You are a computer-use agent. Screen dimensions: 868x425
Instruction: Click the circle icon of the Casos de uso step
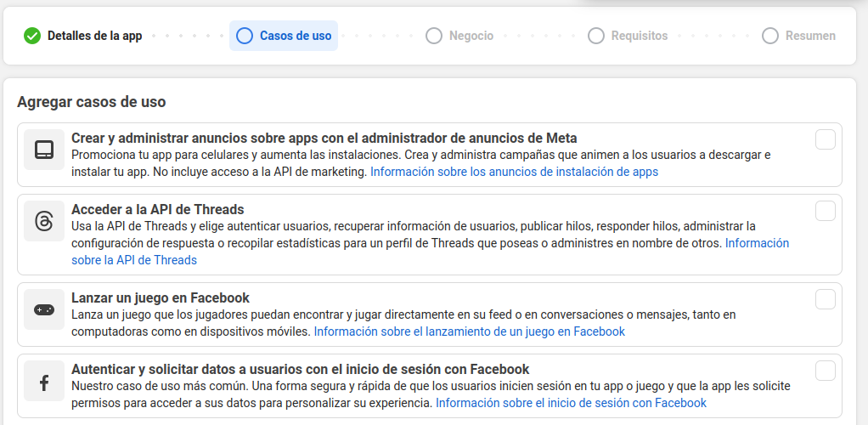(x=244, y=36)
